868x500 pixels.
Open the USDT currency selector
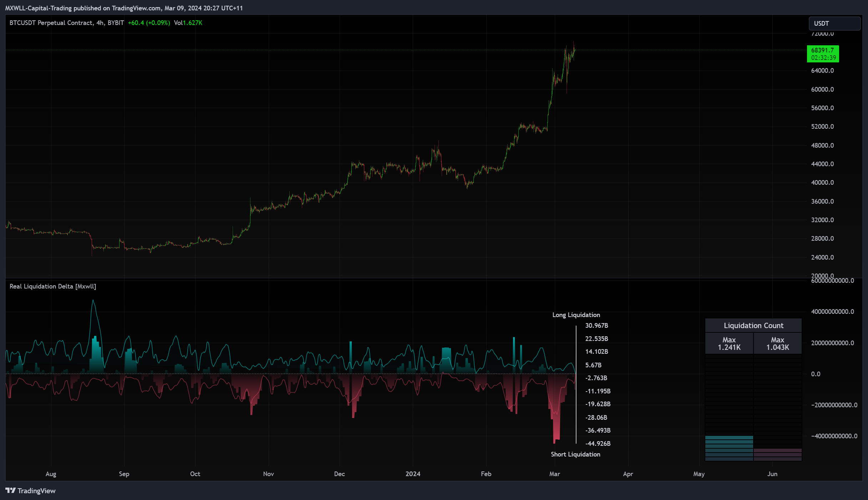[x=834, y=24]
